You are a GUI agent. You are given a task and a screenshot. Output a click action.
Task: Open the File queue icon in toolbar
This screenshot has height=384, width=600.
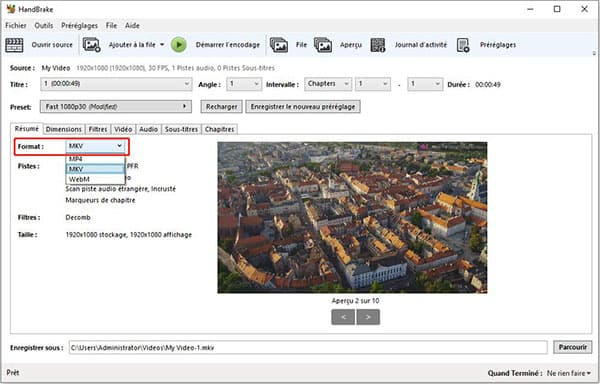279,45
